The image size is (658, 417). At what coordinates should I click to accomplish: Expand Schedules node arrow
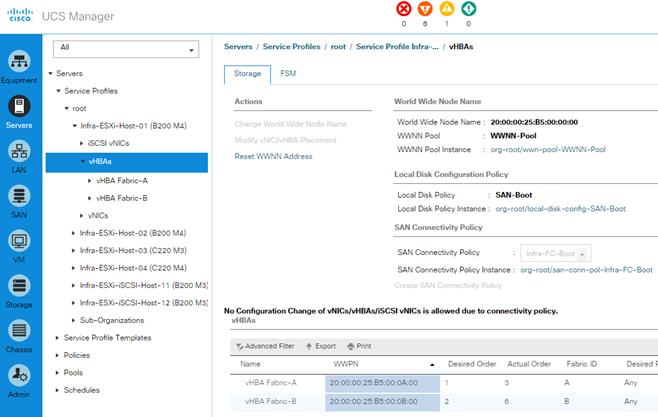pyautogui.click(x=57, y=390)
